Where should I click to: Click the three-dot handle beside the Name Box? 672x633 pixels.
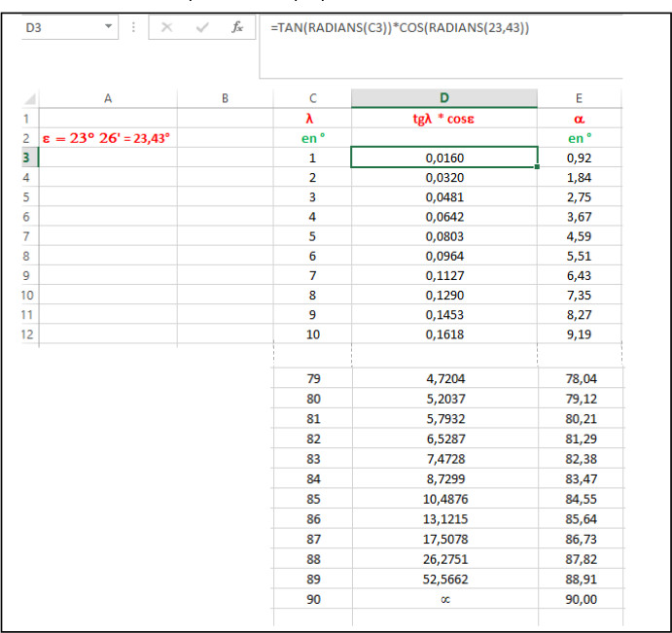coord(133,28)
